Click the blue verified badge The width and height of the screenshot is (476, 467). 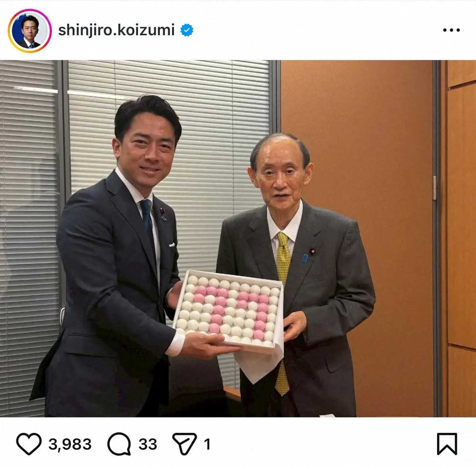point(187,30)
